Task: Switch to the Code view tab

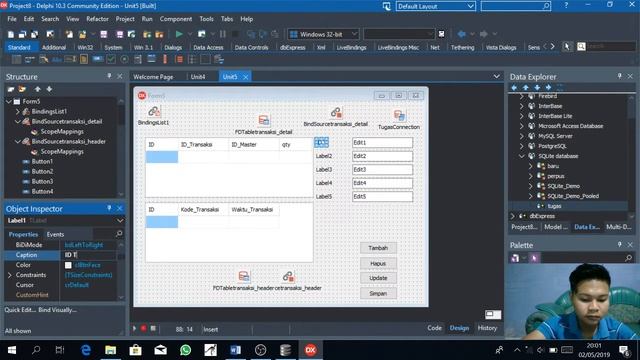Action: (434, 328)
